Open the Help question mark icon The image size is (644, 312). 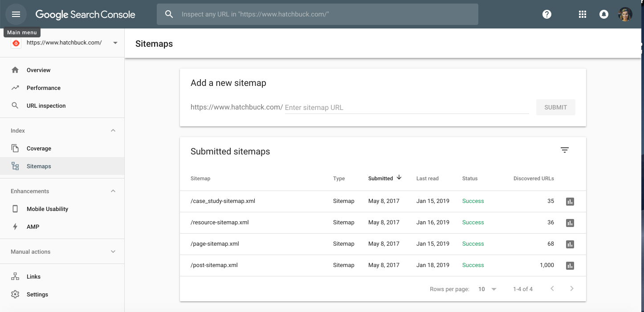click(547, 14)
